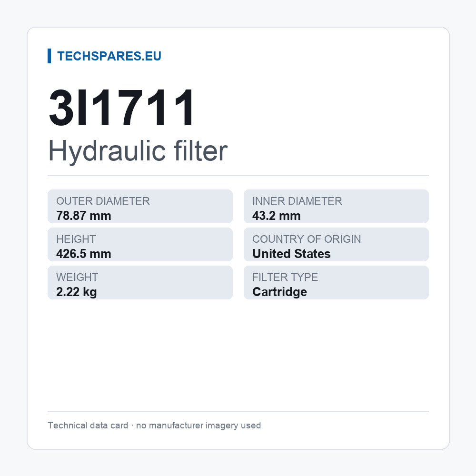Select the INNER DIAMETER label

point(297,201)
